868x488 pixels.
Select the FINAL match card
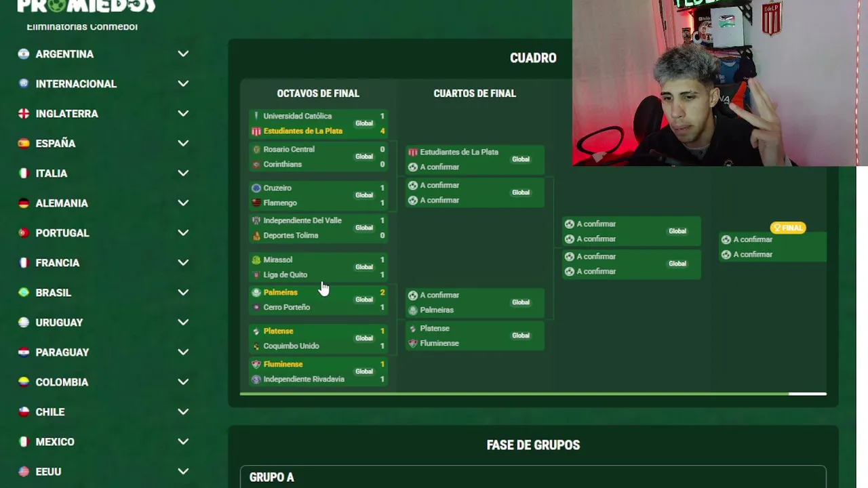point(772,247)
